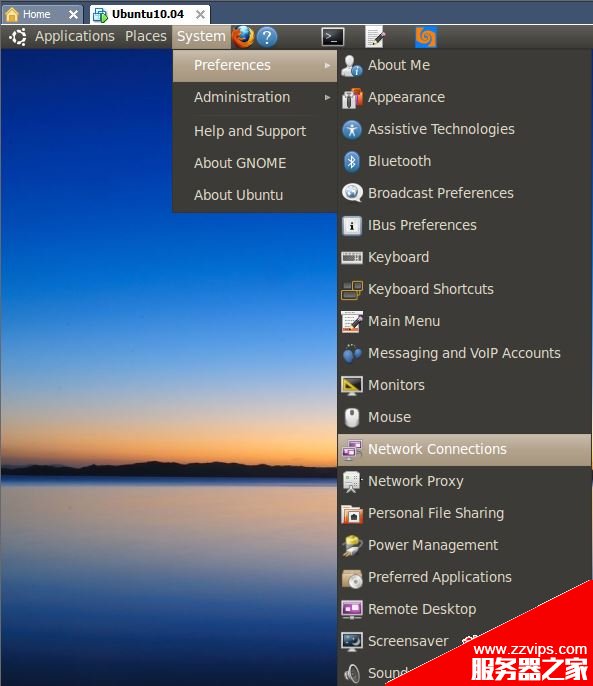Click the orange swirl launcher icon
Screen dimensions: 593x686
(426, 37)
